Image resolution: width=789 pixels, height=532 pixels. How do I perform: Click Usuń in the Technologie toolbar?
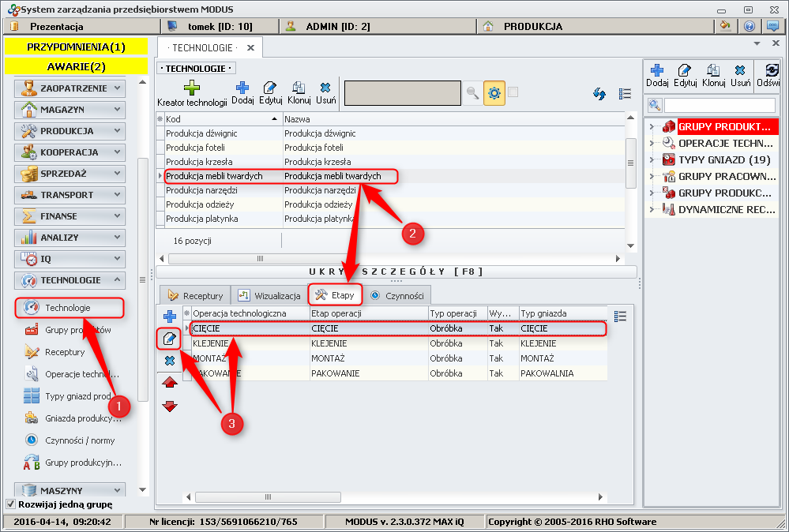coord(325,93)
